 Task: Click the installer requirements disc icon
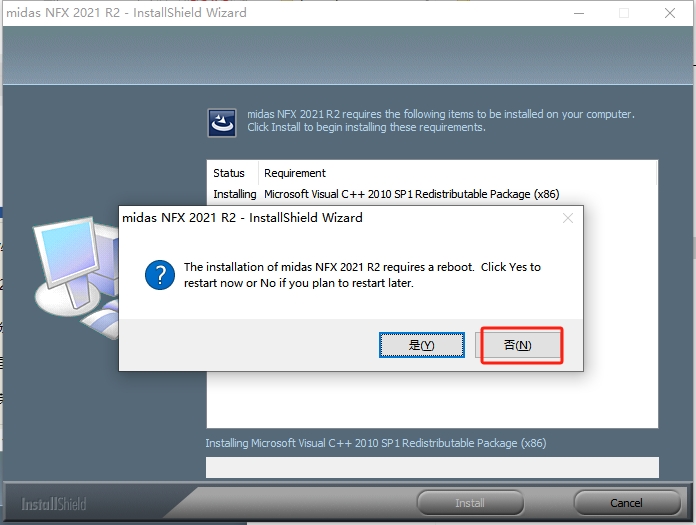222,123
